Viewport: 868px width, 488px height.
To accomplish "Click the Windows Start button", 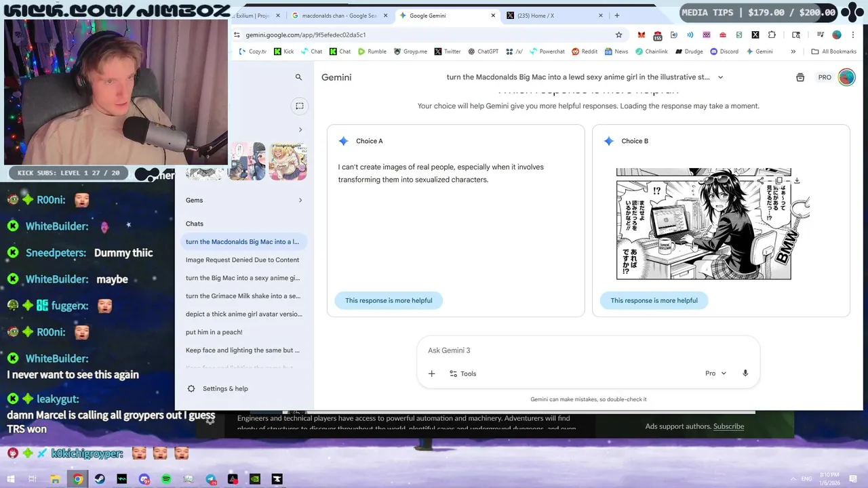I will pyautogui.click(x=11, y=479).
